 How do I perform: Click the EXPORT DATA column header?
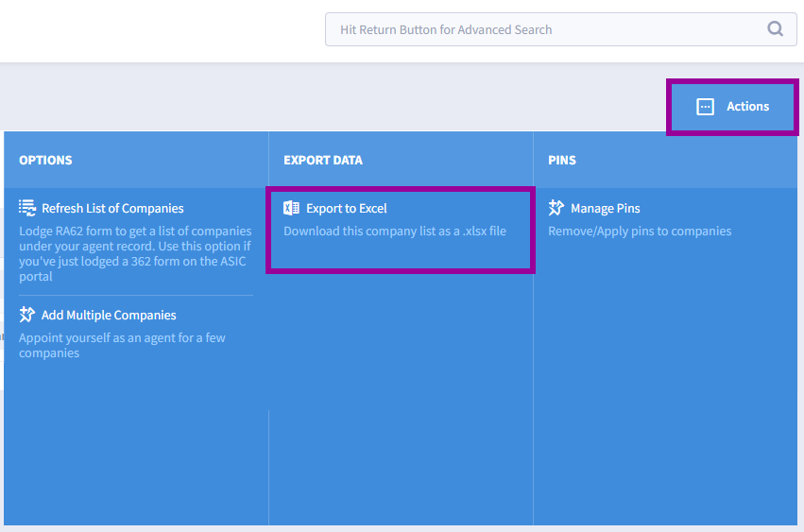point(323,160)
